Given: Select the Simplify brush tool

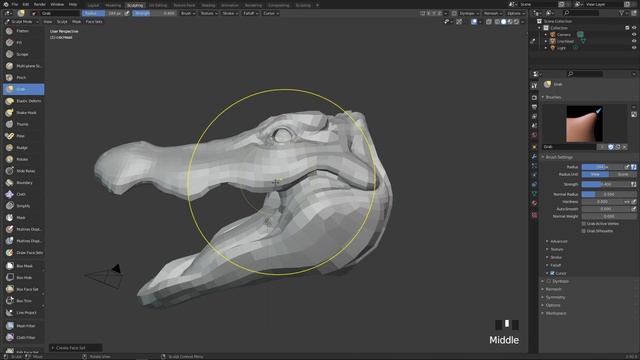Looking at the screenshot, I should [23, 206].
